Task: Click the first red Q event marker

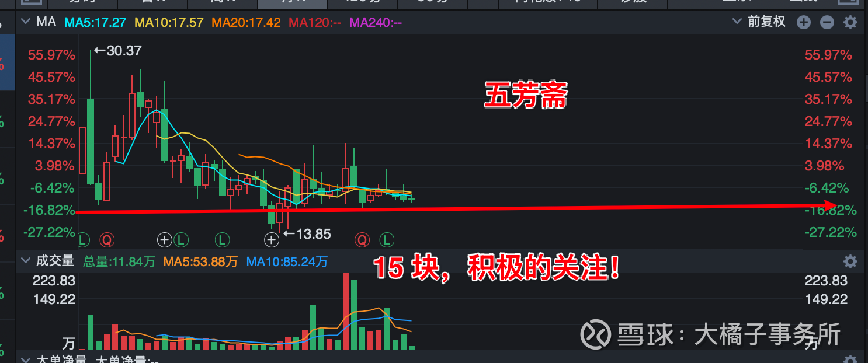Action: (x=106, y=239)
